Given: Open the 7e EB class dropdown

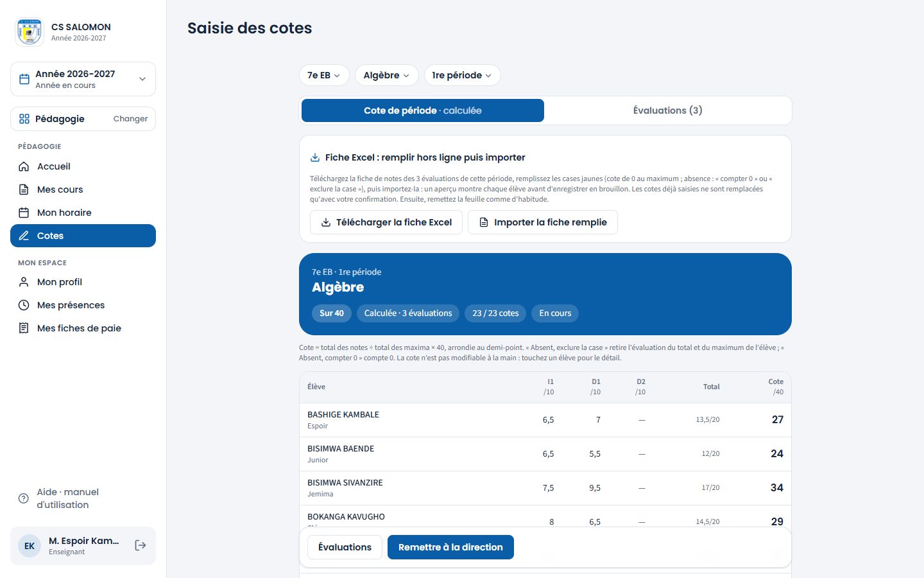Looking at the screenshot, I should [324, 75].
